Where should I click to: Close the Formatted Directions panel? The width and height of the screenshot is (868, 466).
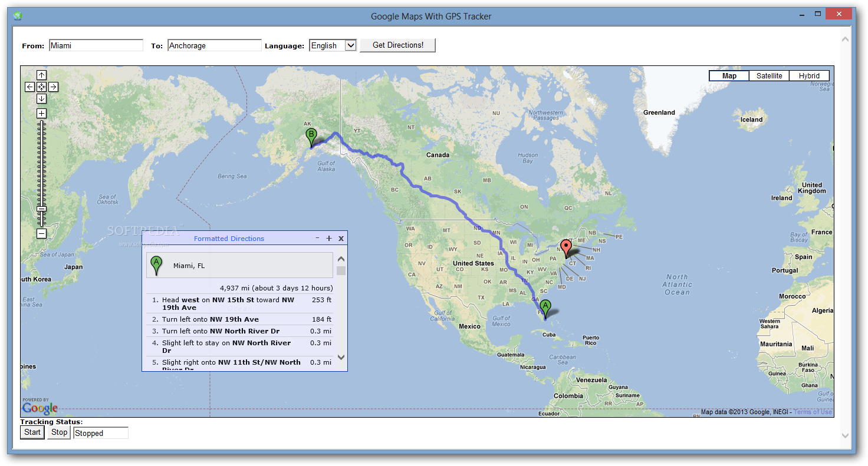click(x=341, y=239)
